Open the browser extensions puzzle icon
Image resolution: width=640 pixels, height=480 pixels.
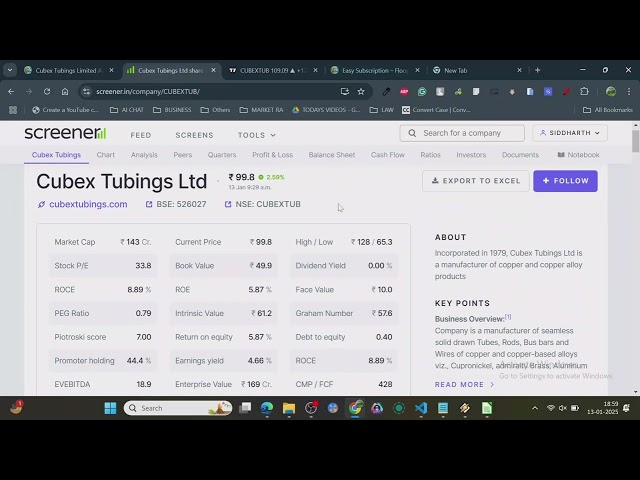584,91
